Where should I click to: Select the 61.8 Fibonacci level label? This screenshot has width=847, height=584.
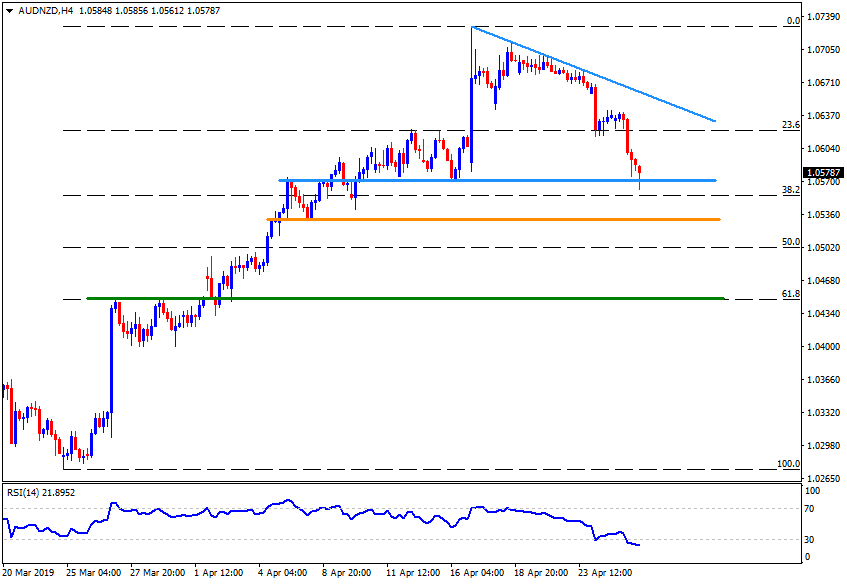coord(791,294)
